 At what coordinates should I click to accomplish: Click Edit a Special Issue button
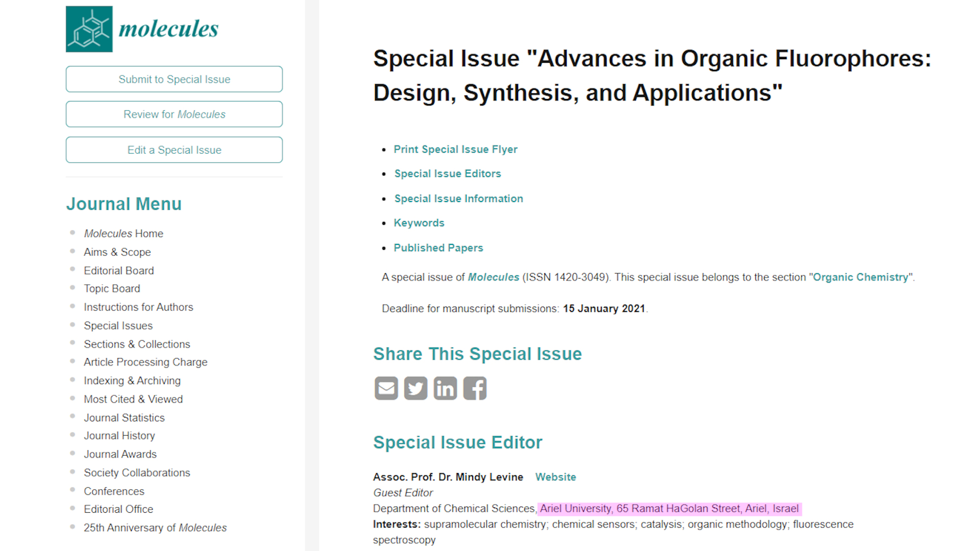174,150
